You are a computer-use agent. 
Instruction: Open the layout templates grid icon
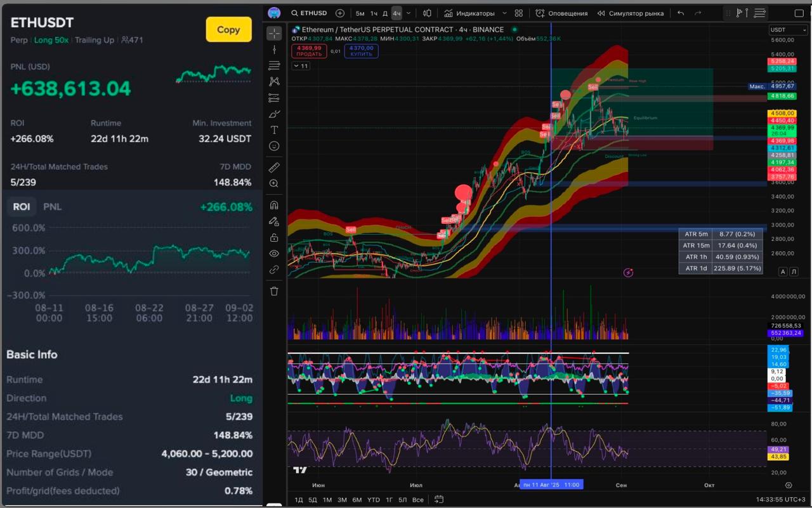coord(519,13)
